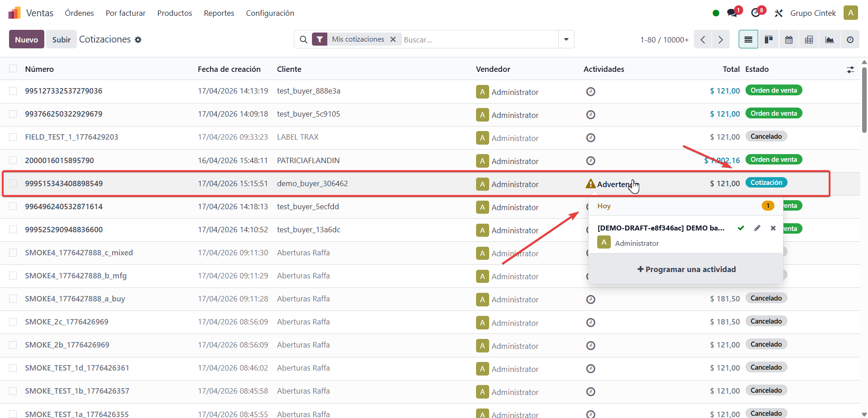Open the Ventas app home icon
The width and height of the screenshot is (868, 418).
click(x=14, y=13)
